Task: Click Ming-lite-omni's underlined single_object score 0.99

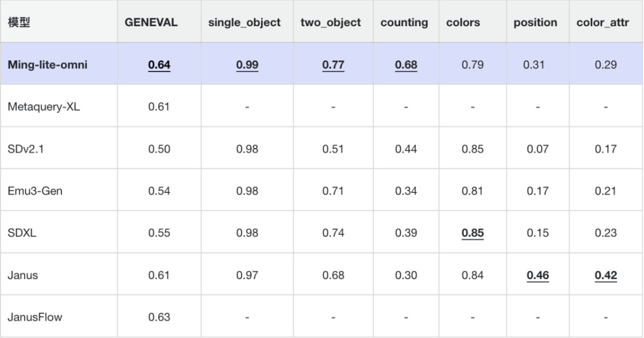Action: pos(247,64)
